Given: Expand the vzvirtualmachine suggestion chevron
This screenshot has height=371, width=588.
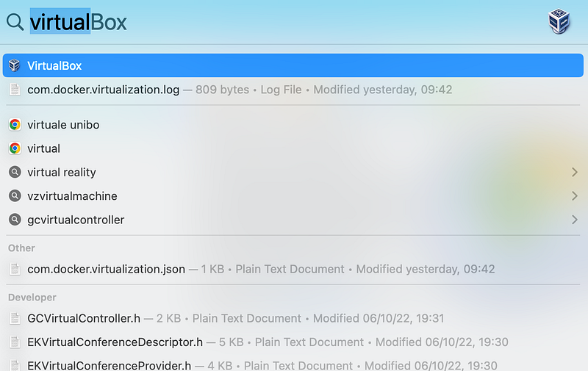Looking at the screenshot, I should point(574,195).
